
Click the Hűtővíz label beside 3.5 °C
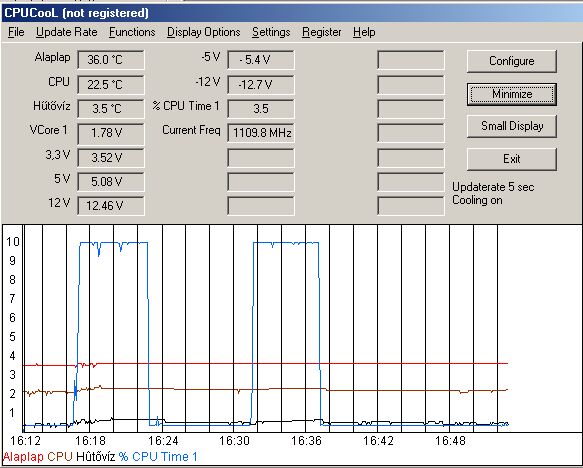coord(52,106)
